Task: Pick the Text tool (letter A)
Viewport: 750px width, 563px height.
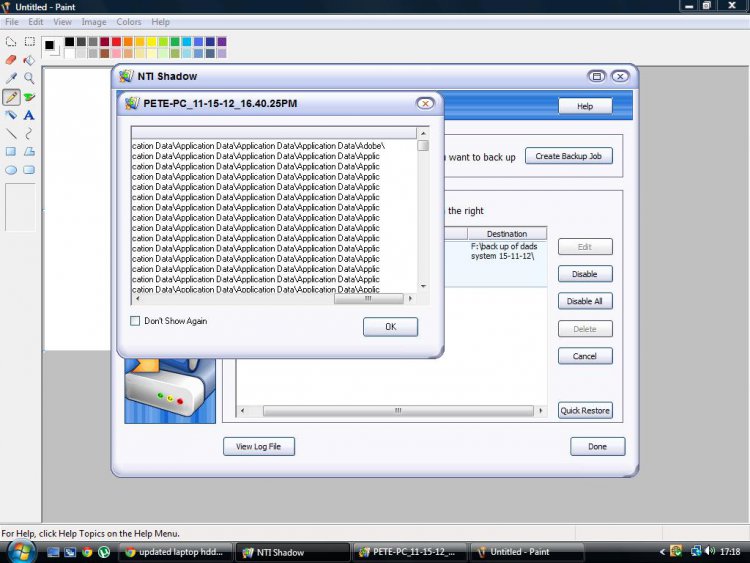Action: point(30,115)
